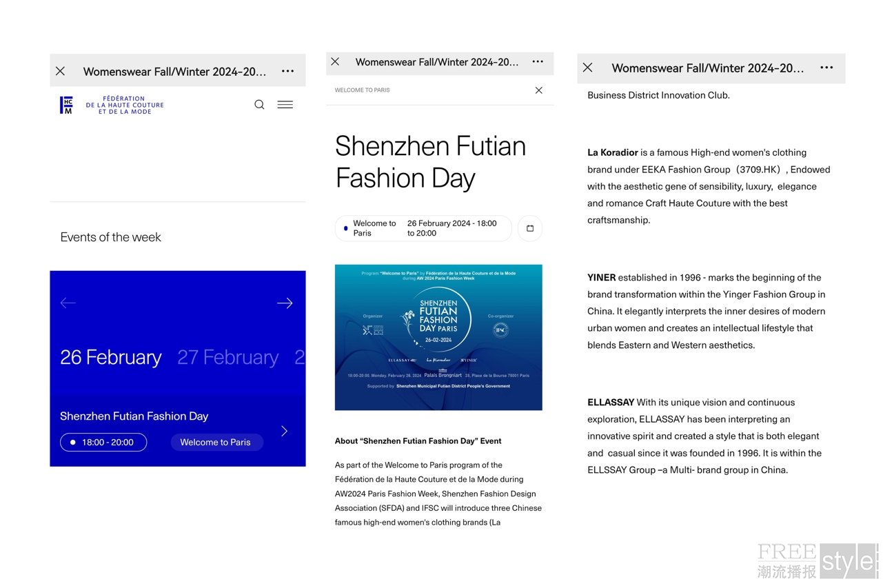Open the three-dot menu in middle panel

538,62
